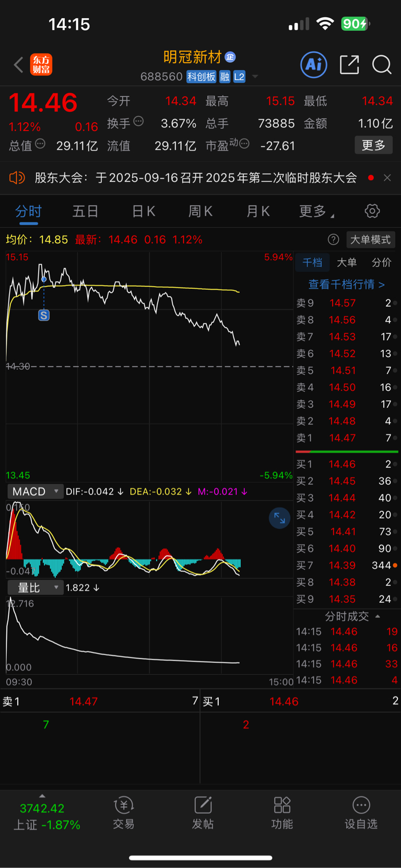Tap the share export icon
Screen dimensions: 401x868
[x=349, y=65]
